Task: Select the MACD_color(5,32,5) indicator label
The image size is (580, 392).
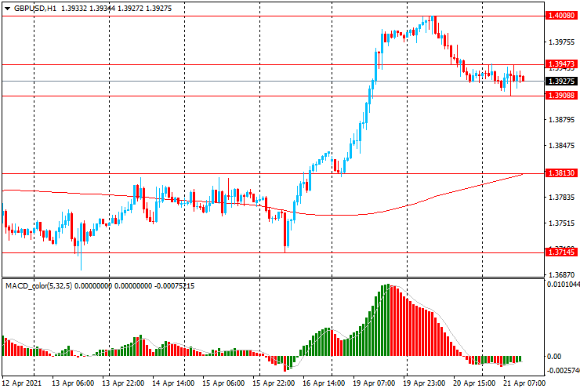Action: pyautogui.click(x=39, y=285)
